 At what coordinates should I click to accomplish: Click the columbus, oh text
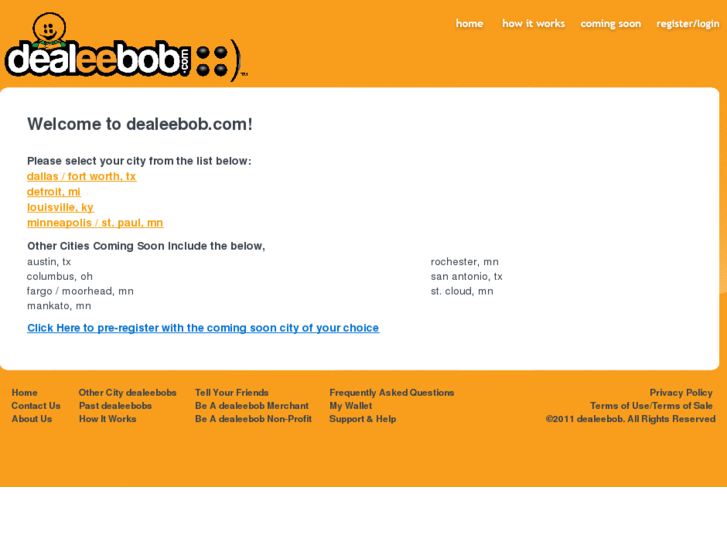(60, 277)
